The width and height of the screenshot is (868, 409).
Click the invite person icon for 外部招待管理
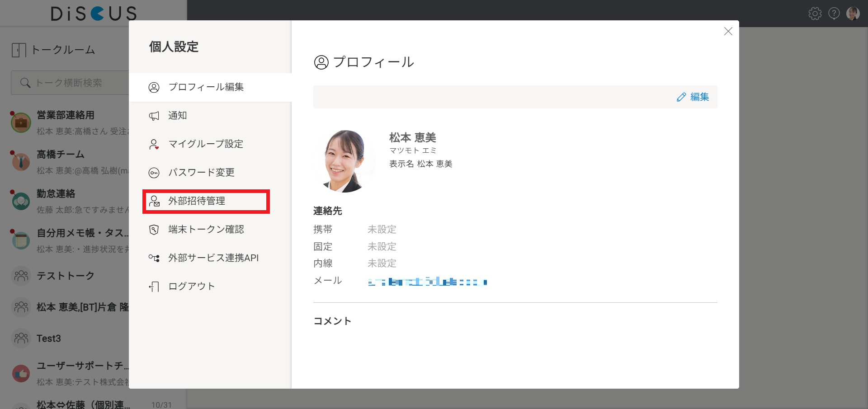pyautogui.click(x=154, y=201)
